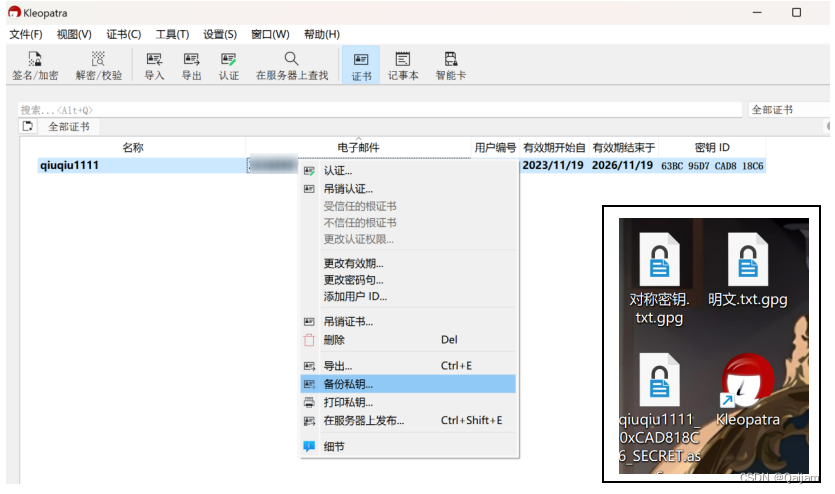Screen dimensions: 835x494
Task: Choose 认证... in the context menu
Action: (x=408, y=171)
